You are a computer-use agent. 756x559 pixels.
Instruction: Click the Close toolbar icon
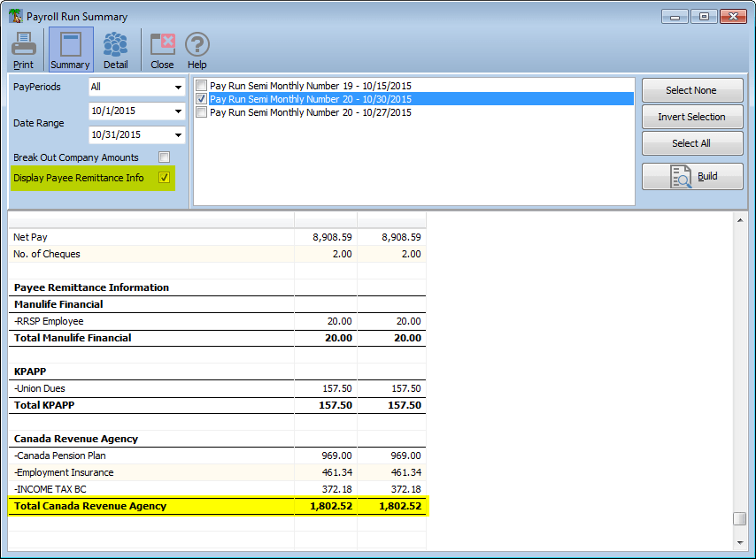[162, 50]
